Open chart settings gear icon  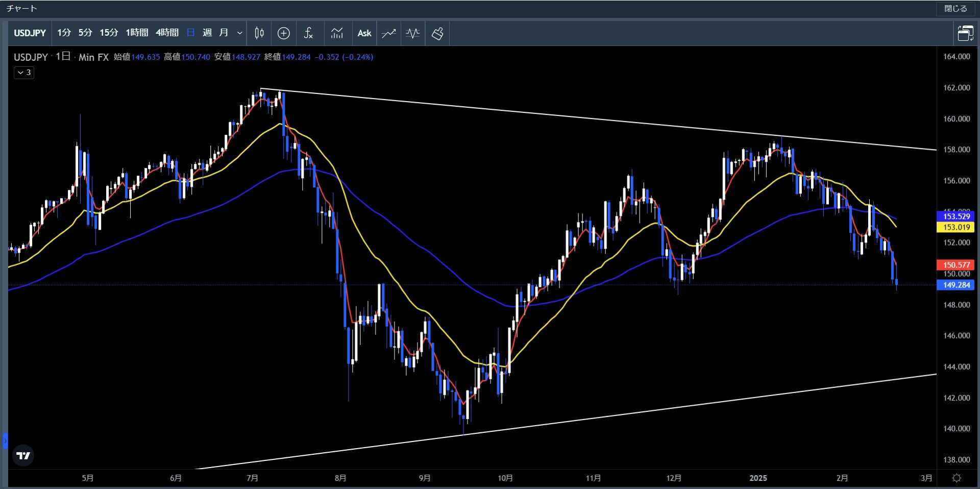pos(957,478)
